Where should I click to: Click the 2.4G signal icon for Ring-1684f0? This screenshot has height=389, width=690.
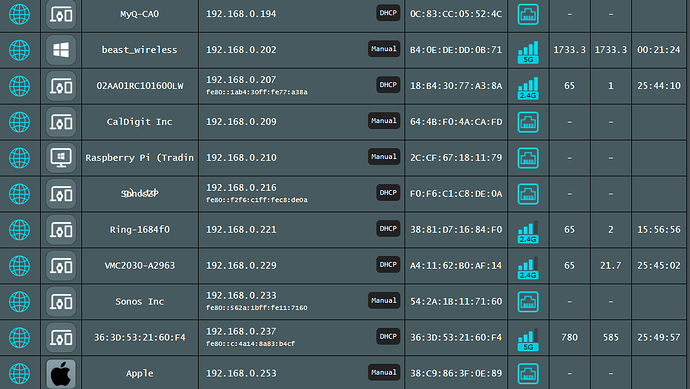click(528, 232)
